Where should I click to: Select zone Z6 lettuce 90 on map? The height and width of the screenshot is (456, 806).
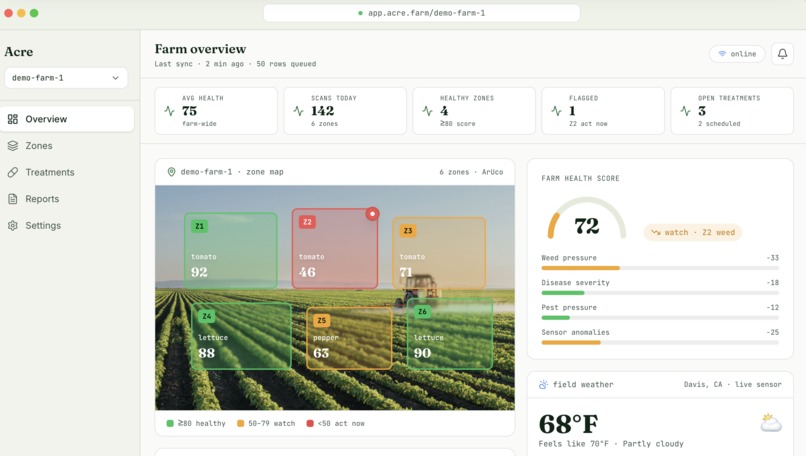click(450, 334)
